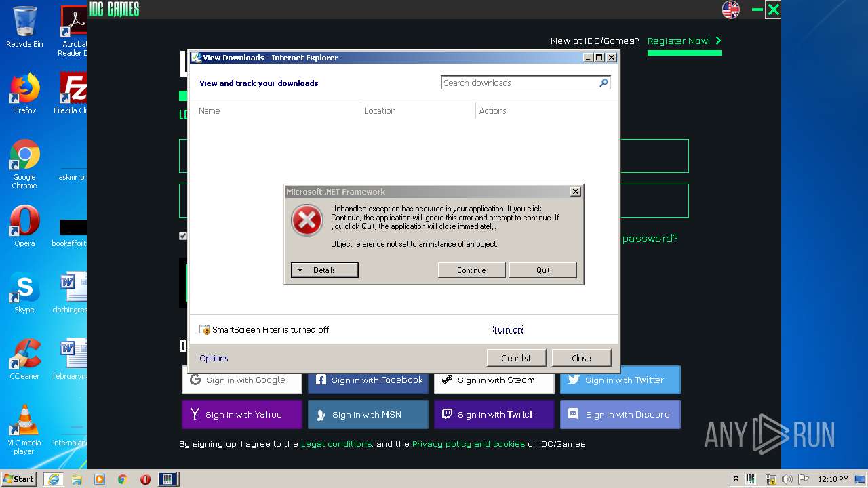Turn on SmartScreen Filter link
The width and height of the screenshot is (868, 488).
pyautogui.click(x=507, y=329)
